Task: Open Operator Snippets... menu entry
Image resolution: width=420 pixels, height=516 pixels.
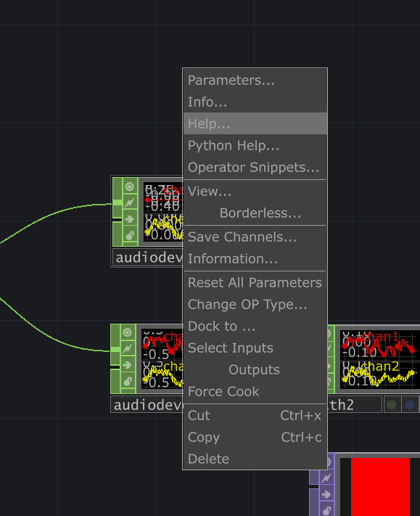Action: (255, 167)
